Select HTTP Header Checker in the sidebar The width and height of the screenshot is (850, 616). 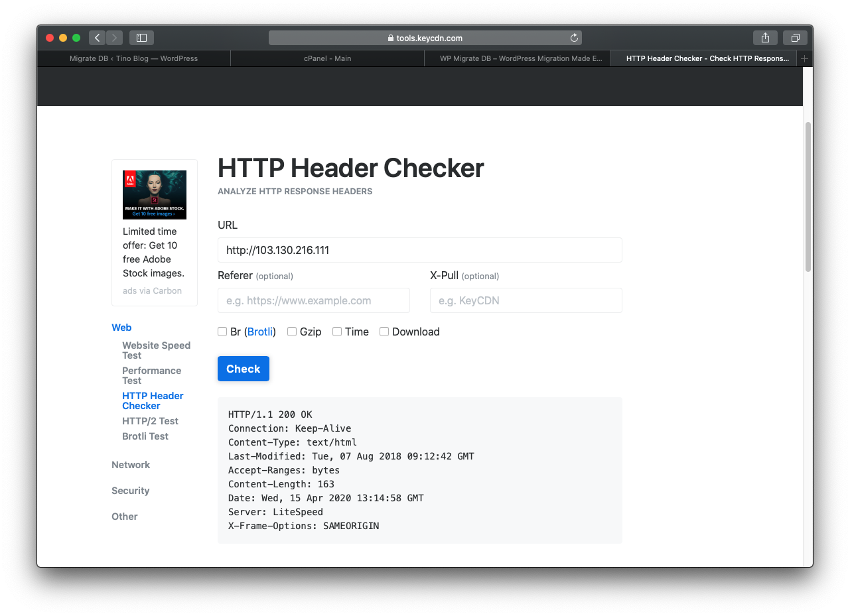[x=153, y=400]
